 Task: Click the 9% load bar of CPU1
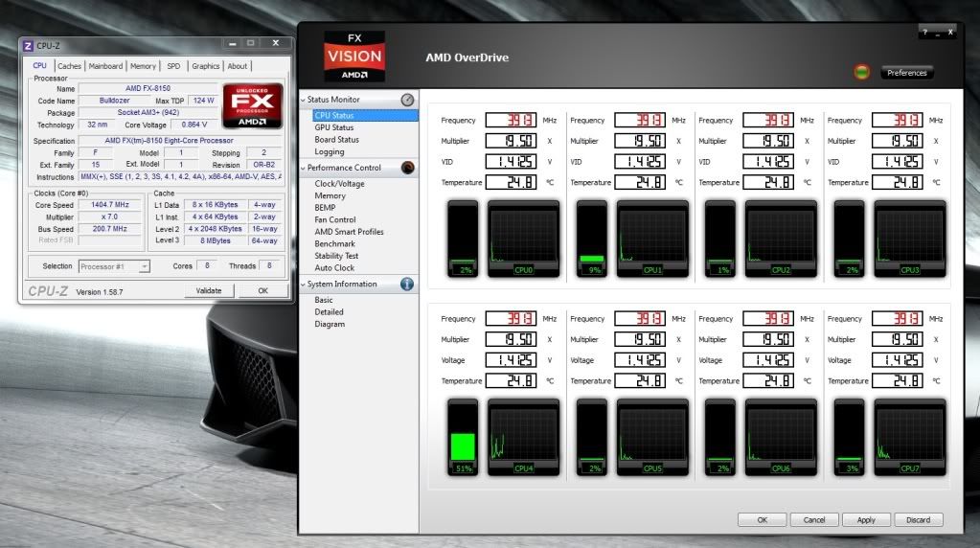(x=592, y=239)
